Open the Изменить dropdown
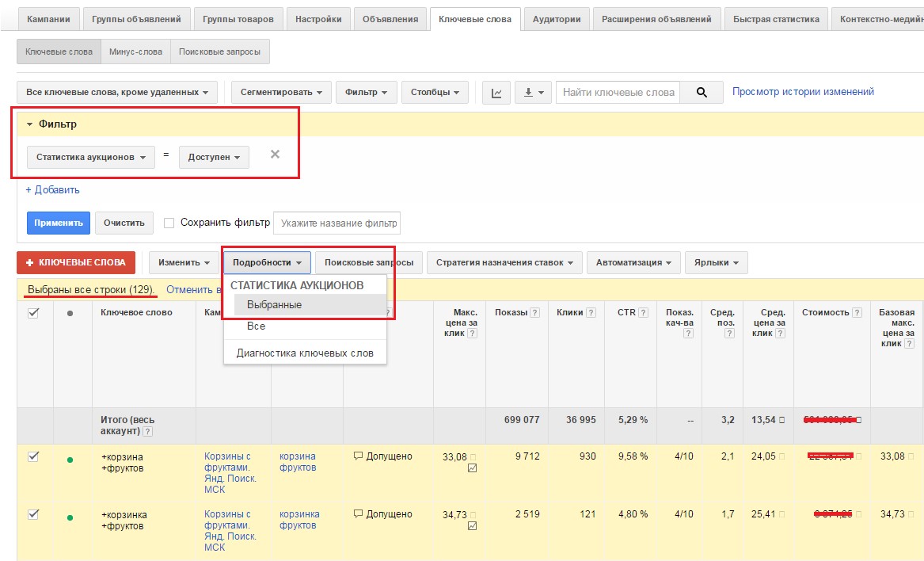The image size is (924, 561). 184,262
